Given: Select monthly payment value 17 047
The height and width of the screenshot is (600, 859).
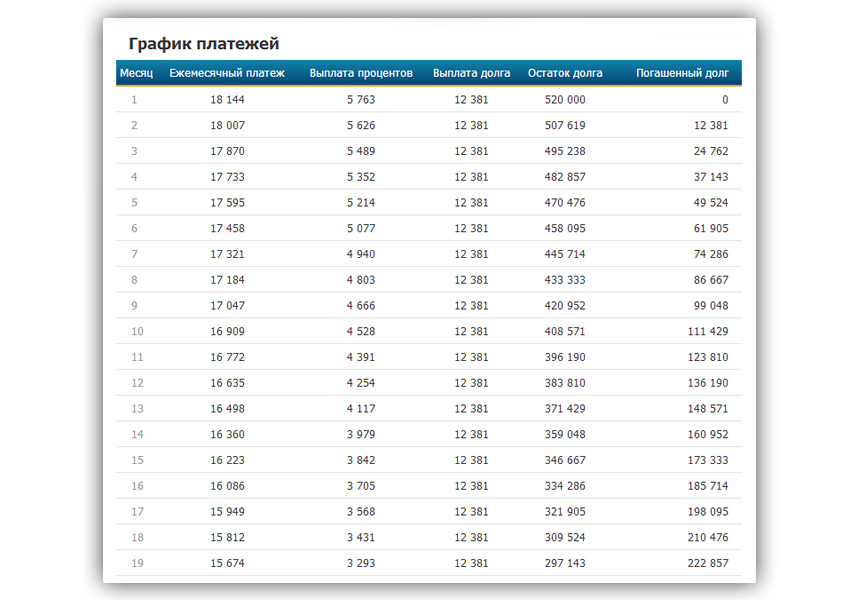Looking at the screenshot, I should point(227,306).
